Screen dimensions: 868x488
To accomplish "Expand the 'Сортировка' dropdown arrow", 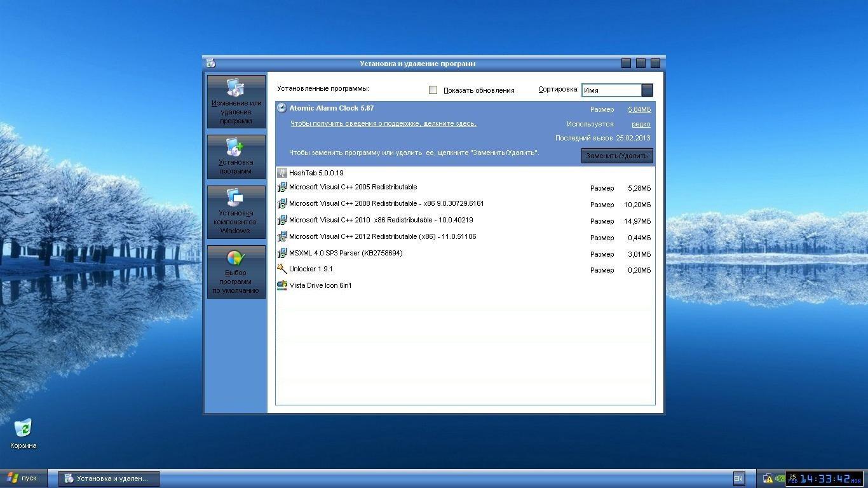I will (647, 90).
